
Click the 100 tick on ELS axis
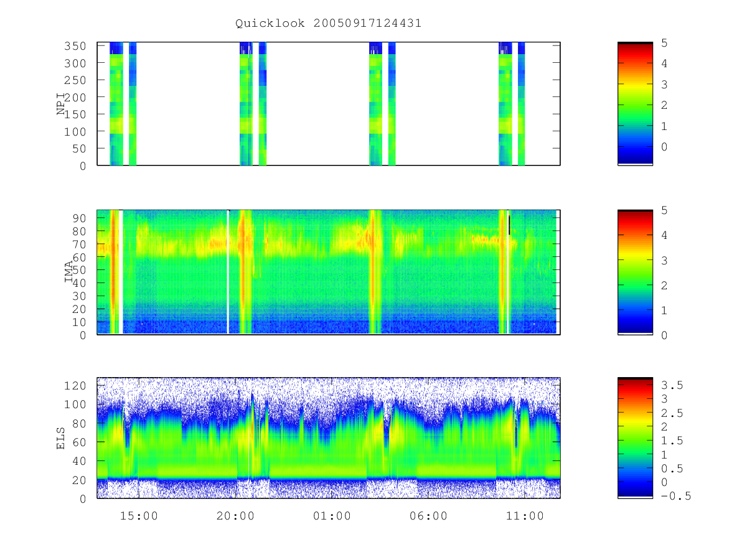pyautogui.click(x=77, y=404)
